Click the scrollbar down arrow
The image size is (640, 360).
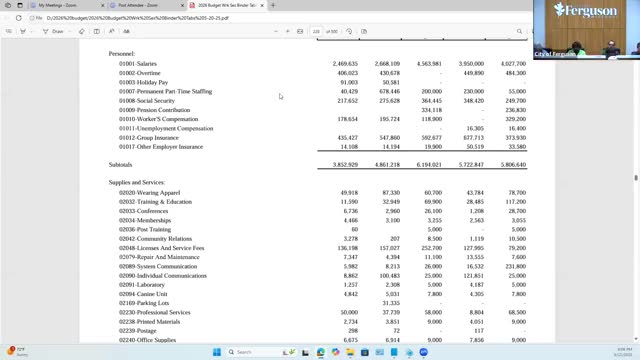(636, 339)
